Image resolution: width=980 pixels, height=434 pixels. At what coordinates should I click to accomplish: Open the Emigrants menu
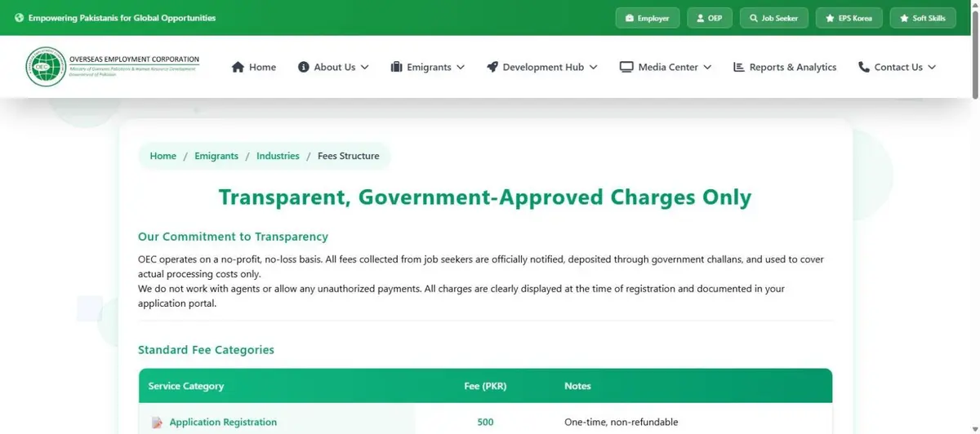click(x=428, y=67)
